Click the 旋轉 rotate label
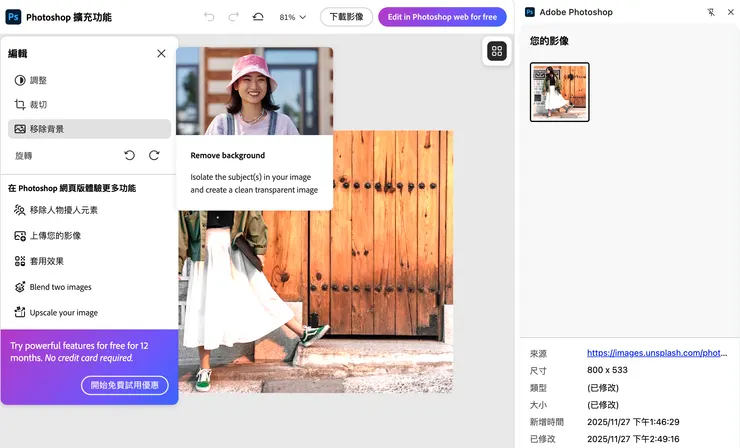 pyautogui.click(x=24, y=156)
